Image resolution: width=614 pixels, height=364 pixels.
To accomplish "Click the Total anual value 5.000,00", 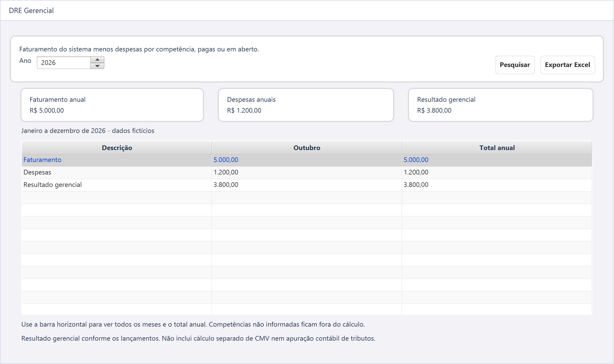I will coord(416,160).
